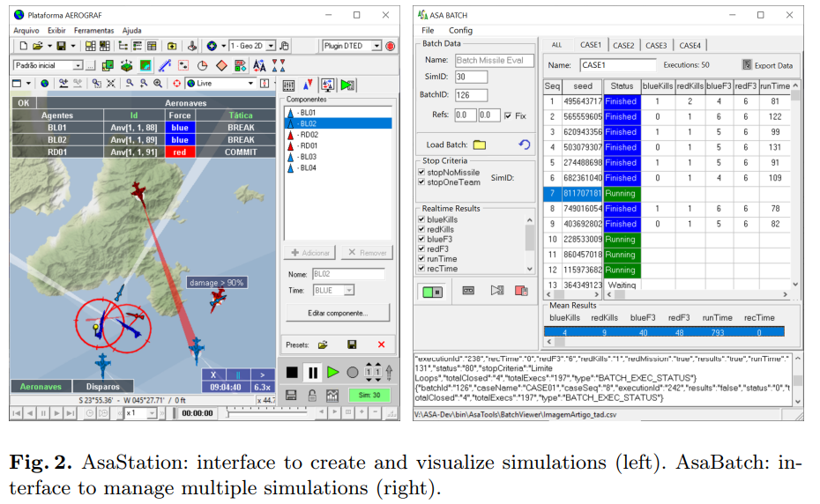Expand the globe-plus icon dropdown arrow
Viewport: 820px width, 504px height.
click(223, 46)
